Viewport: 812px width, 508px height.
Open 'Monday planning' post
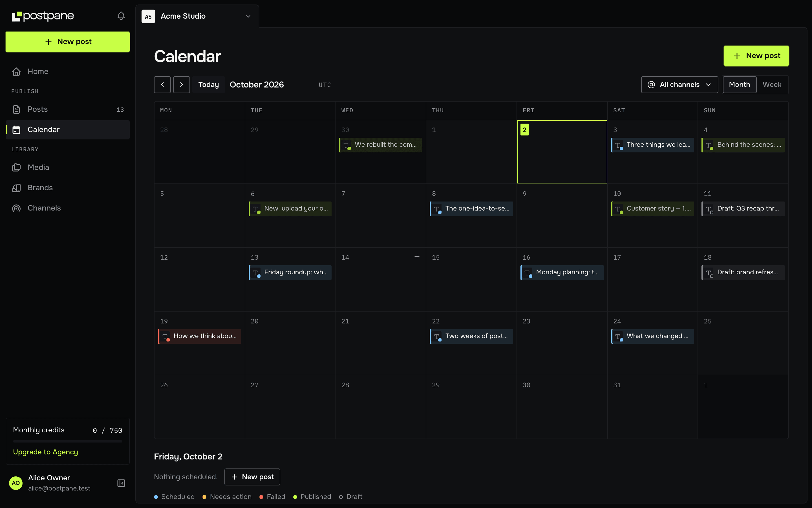tap(562, 272)
